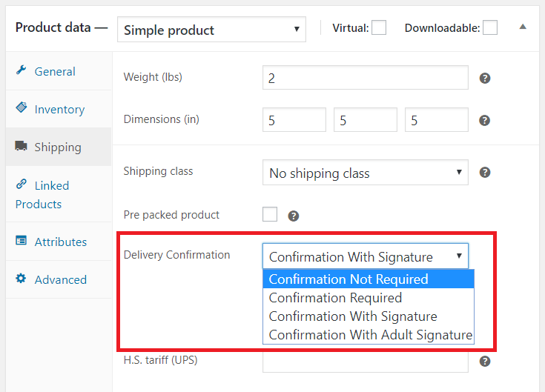This screenshot has height=392, width=545.
Task: Click the help icon beside Dimensions fields
Action: click(485, 120)
